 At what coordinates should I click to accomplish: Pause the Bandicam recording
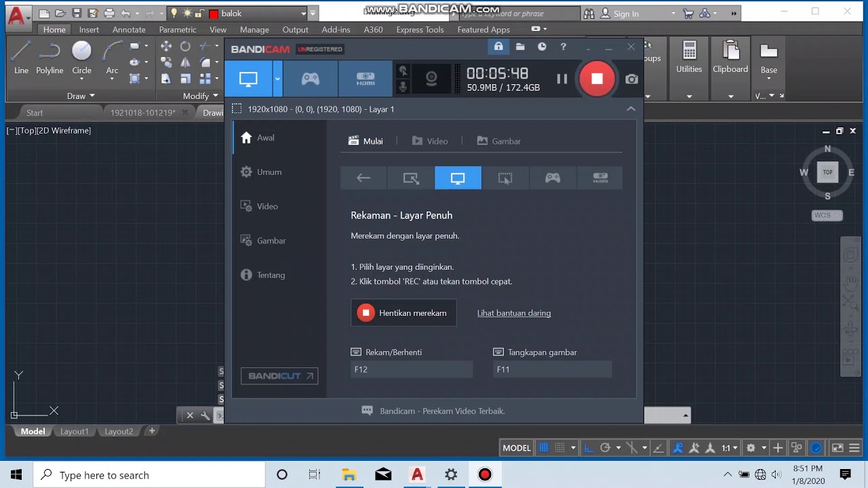point(562,79)
